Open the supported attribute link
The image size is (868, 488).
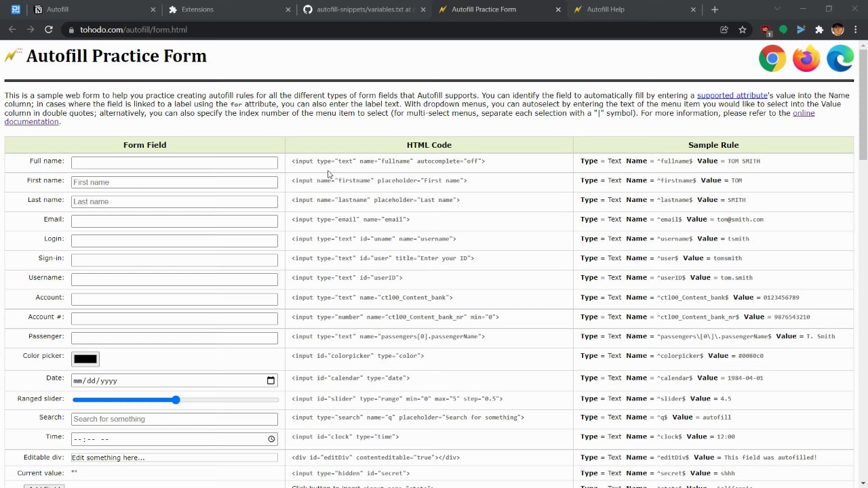(x=732, y=96)
